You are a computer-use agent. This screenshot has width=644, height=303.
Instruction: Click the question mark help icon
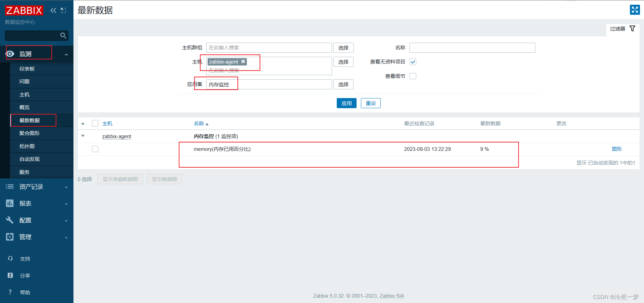pyautogui.click(x=10, y=292)
